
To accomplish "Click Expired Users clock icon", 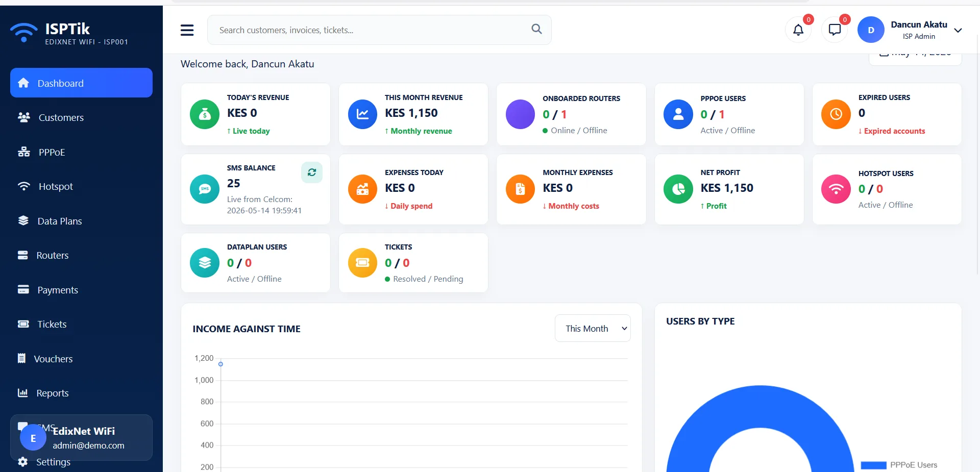I will click(x=836, y=114).
